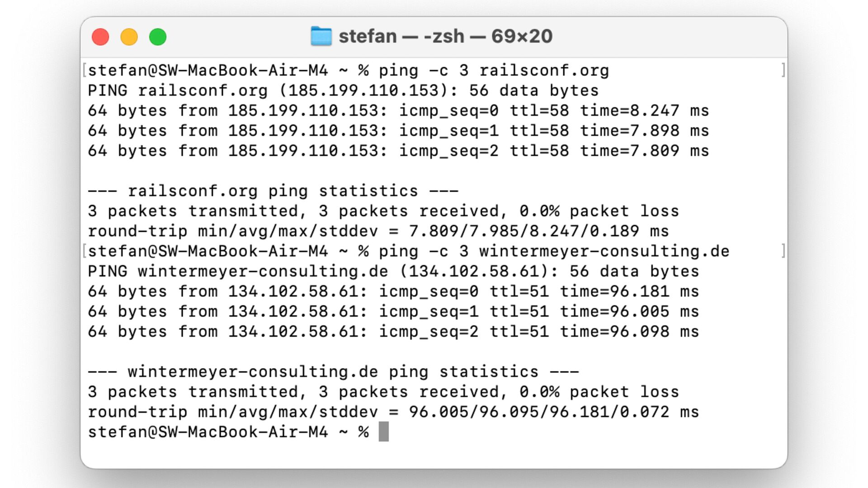Viewport: 868px width, 488px height.
Task: Click the last prompt "stefan@SW-MacBook-Air-M4 ~ %"
Action: (x=228, y=432)
